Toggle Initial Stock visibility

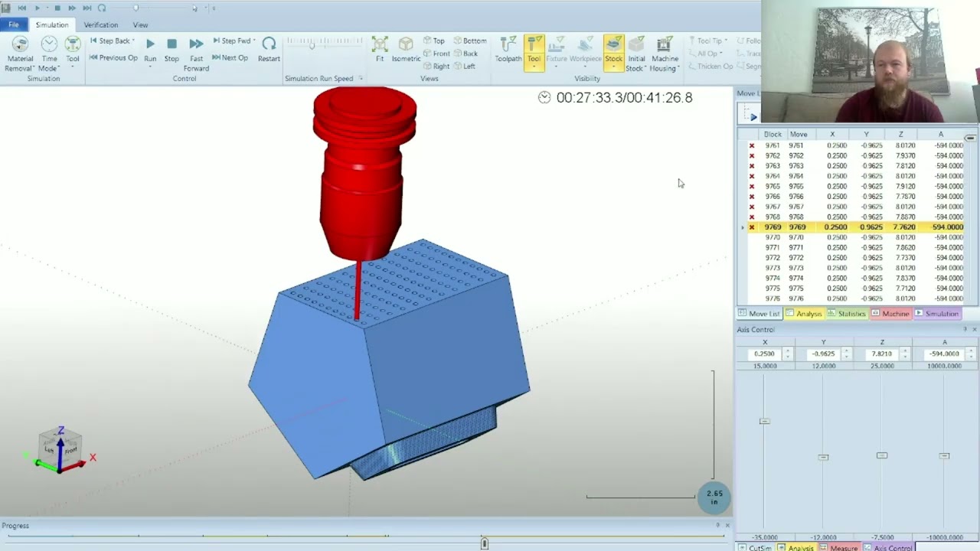(x=636, y=54)
